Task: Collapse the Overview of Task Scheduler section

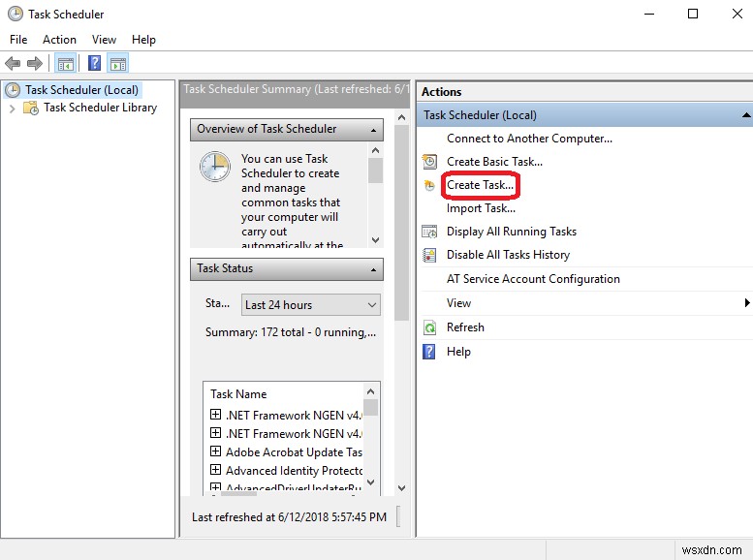Action: point(374,130)
